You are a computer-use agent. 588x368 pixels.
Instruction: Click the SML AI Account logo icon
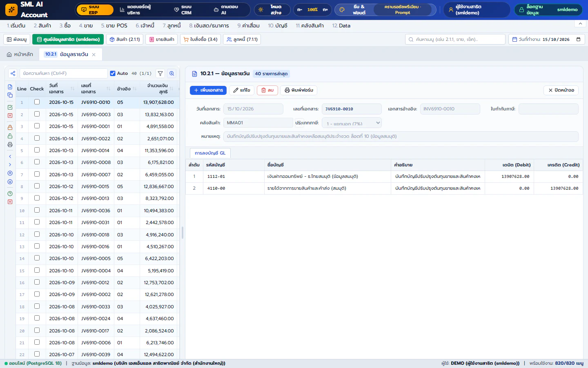(11, 10)
